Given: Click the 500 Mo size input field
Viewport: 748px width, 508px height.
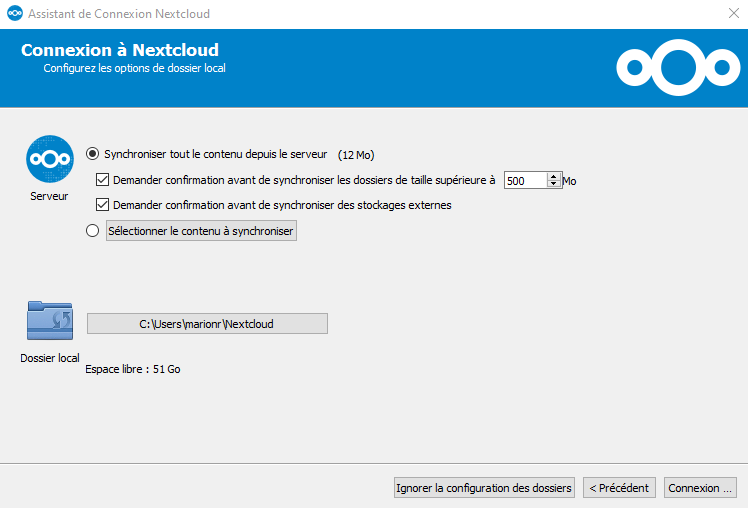Looking at the screenshot, I should (x=524, y=181).
